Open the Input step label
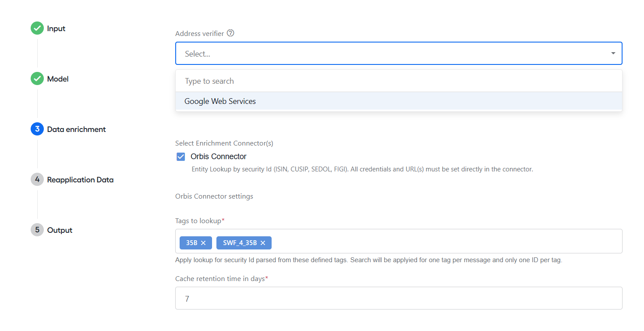 click(56, 28)
